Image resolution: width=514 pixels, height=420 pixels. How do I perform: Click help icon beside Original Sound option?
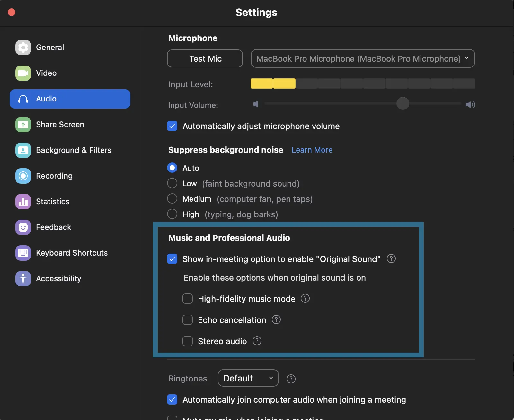click(391, 258)
